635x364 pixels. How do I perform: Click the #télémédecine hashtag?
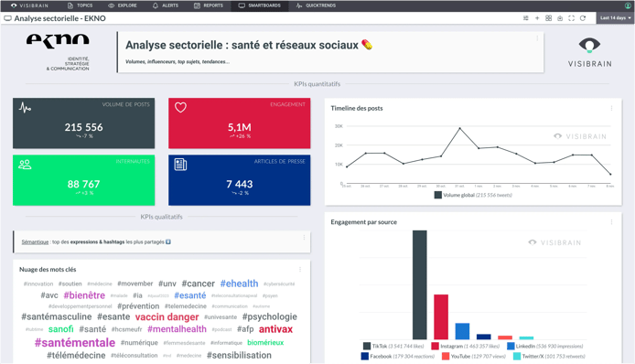coord(76,356)
